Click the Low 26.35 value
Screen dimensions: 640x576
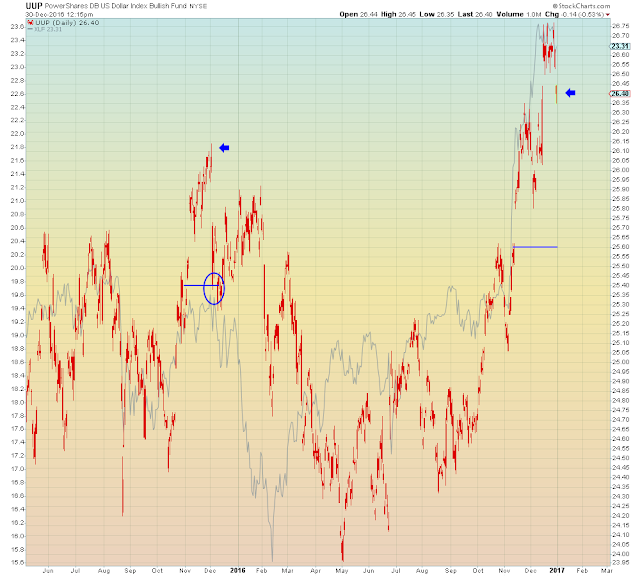click(x=437, y=14)
